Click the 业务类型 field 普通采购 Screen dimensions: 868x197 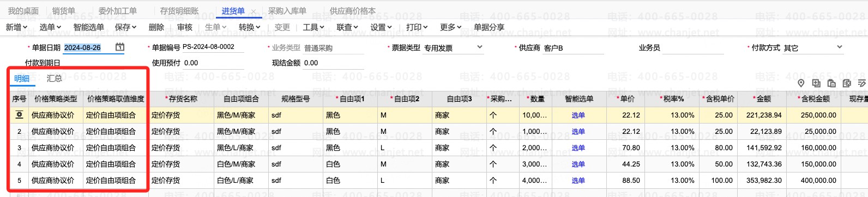point(333,48)
